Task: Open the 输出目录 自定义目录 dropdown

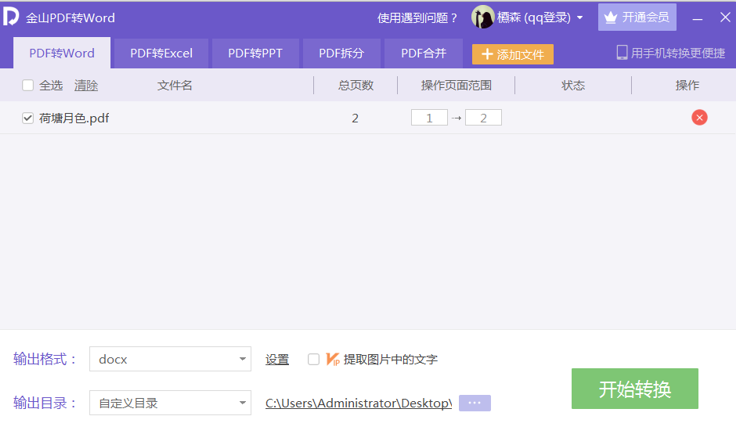Action: coord(170,403)
